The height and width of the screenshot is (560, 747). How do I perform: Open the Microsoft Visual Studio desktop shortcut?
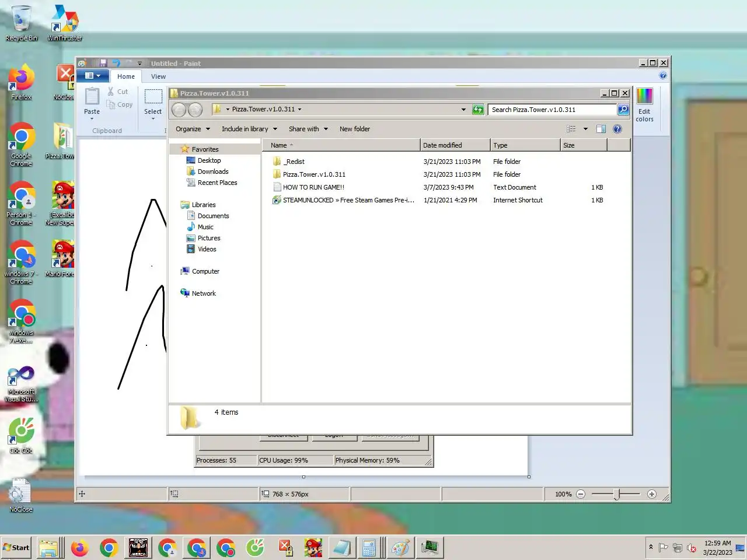21,384
